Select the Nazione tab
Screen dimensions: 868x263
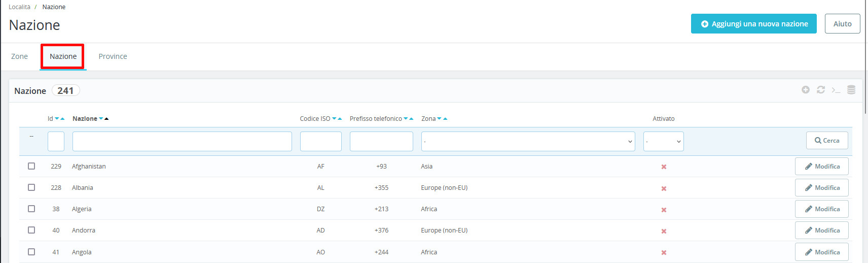tap(63, 56)
